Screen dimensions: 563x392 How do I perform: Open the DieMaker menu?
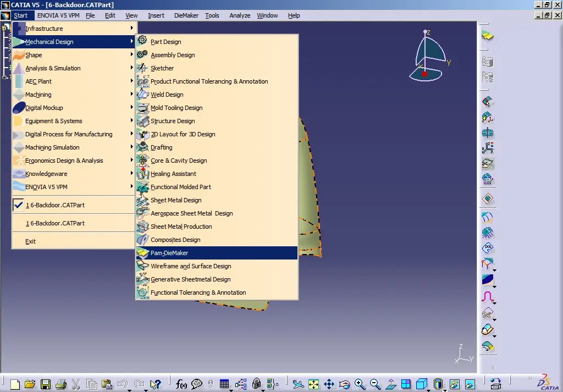(x=186, y=15)
